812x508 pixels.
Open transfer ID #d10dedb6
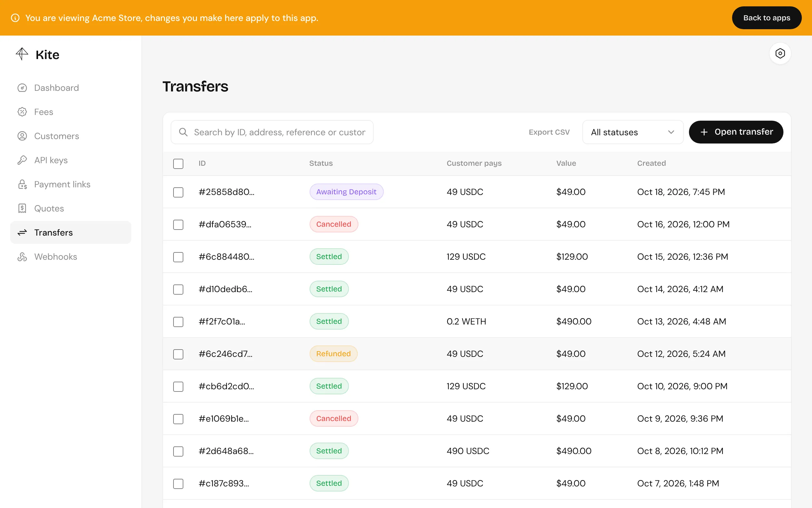click(225, 289)
